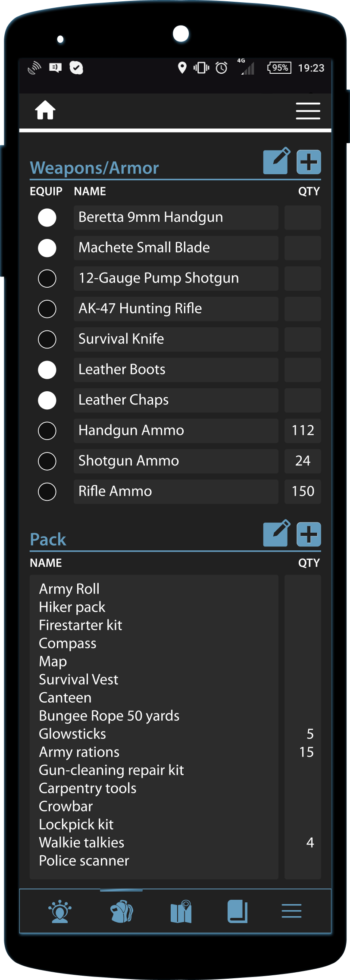Tap the alarm clock status icon
Viewport: 350px width, 980px height.
point(222,68)
